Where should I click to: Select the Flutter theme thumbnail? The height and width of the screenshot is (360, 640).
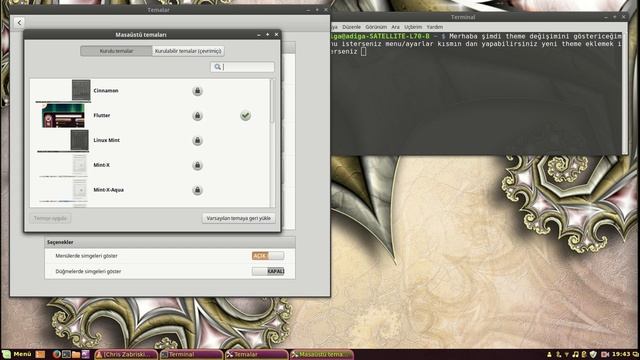pos(63,116)
